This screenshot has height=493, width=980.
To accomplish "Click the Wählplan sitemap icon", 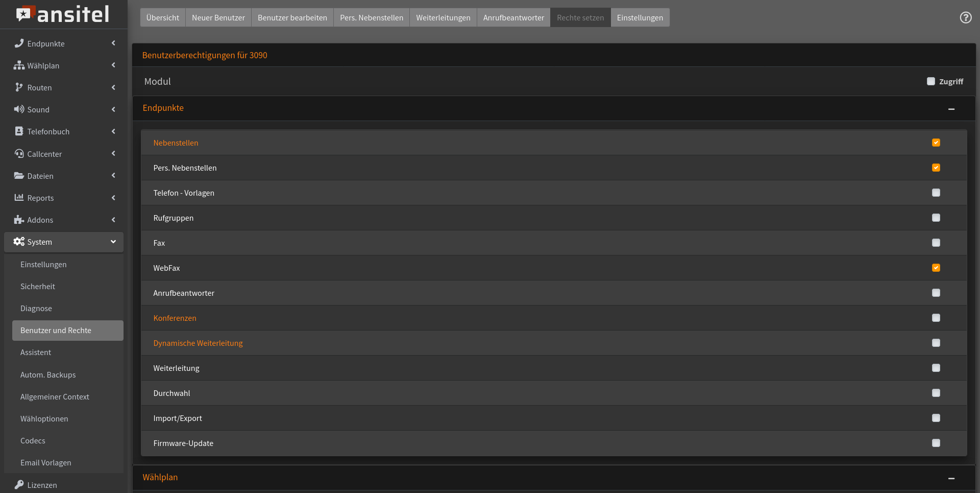I will pyautogui.click(x=19, y=65).
